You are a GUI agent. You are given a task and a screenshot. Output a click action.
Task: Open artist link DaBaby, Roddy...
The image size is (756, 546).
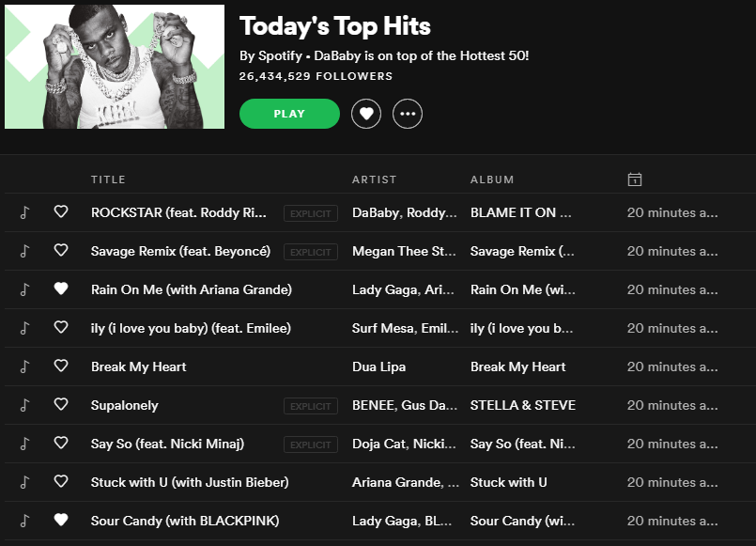[x=405, y=212]
